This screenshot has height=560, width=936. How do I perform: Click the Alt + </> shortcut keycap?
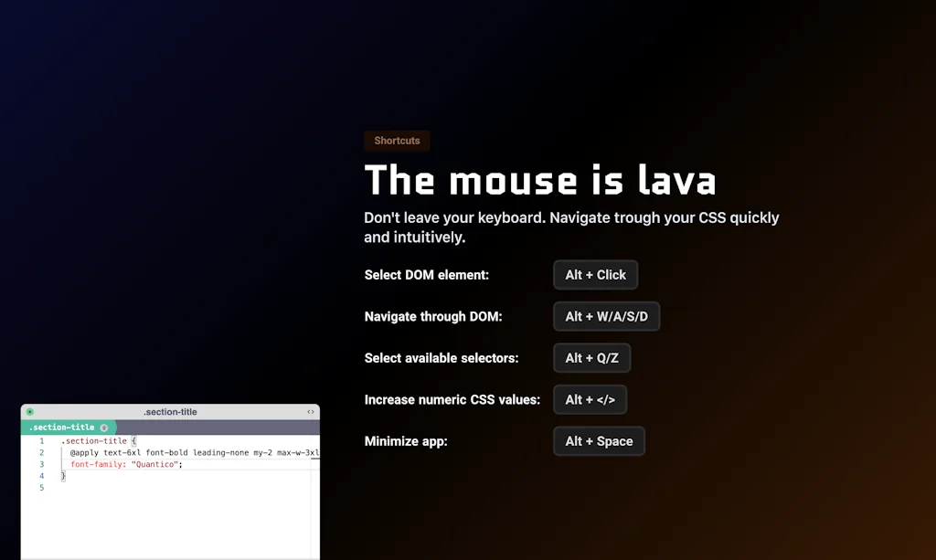590,399
